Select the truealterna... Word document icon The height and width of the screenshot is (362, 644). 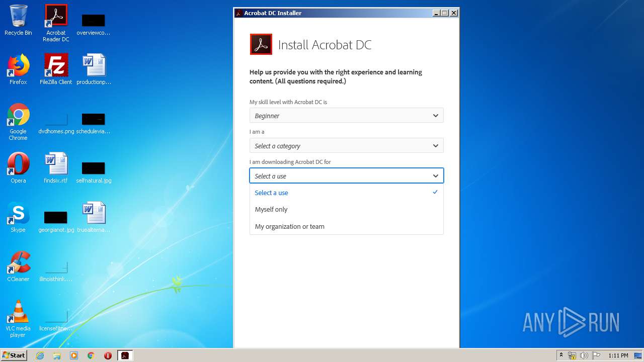pos(94,217)
